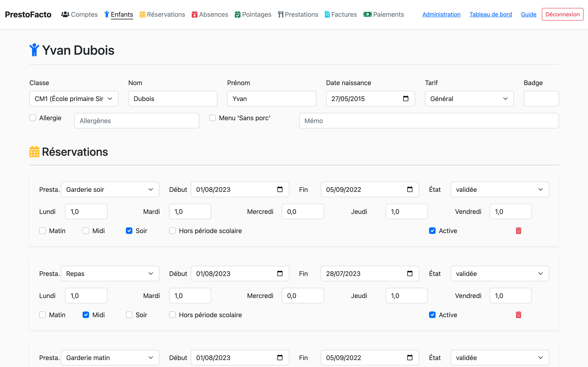
Task: Click the Absences calendar-x icon
Action: click(x=194, y=14)
